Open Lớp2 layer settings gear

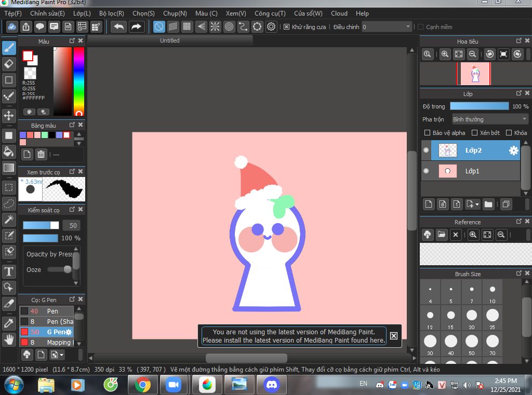513,151
